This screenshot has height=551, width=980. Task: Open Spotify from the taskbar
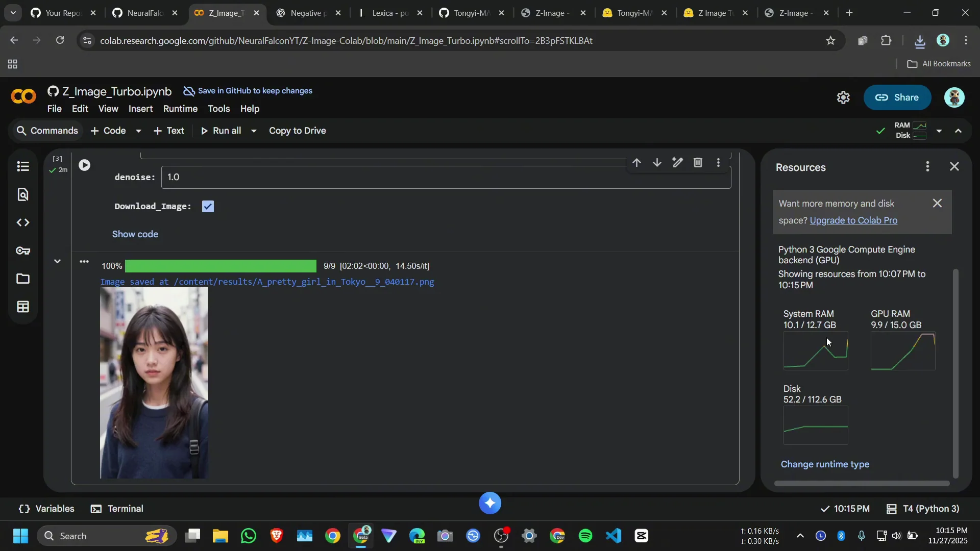tap(585, 536)
